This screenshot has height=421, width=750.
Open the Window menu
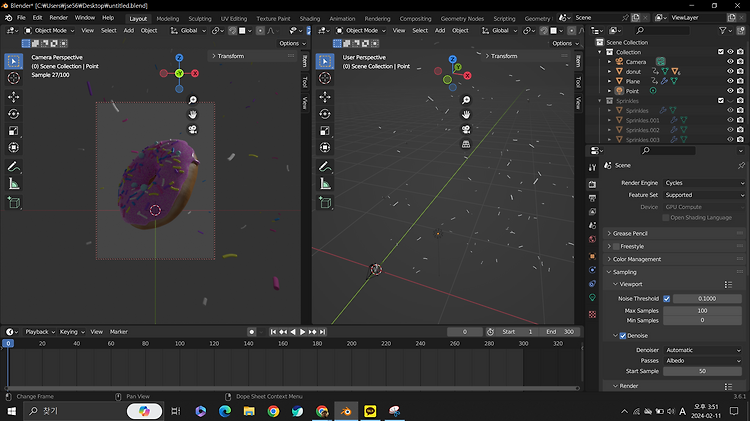pyautogui.click(x=85, y=18)
